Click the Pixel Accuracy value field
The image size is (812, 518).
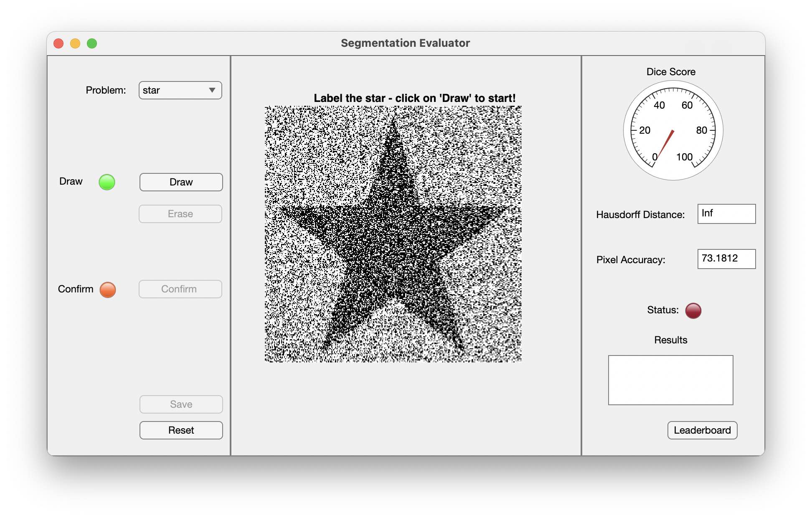point(726,259)
